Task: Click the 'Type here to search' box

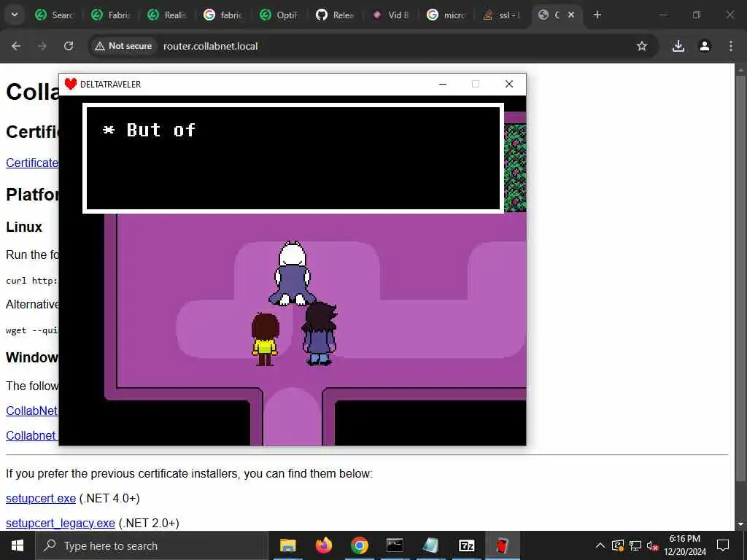Action: coord(152,545)
